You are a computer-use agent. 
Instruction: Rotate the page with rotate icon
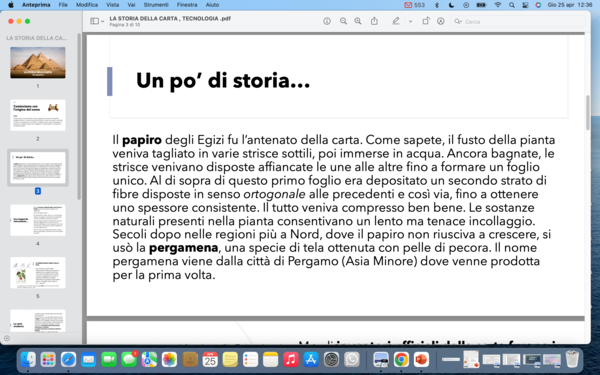[426, 21]
